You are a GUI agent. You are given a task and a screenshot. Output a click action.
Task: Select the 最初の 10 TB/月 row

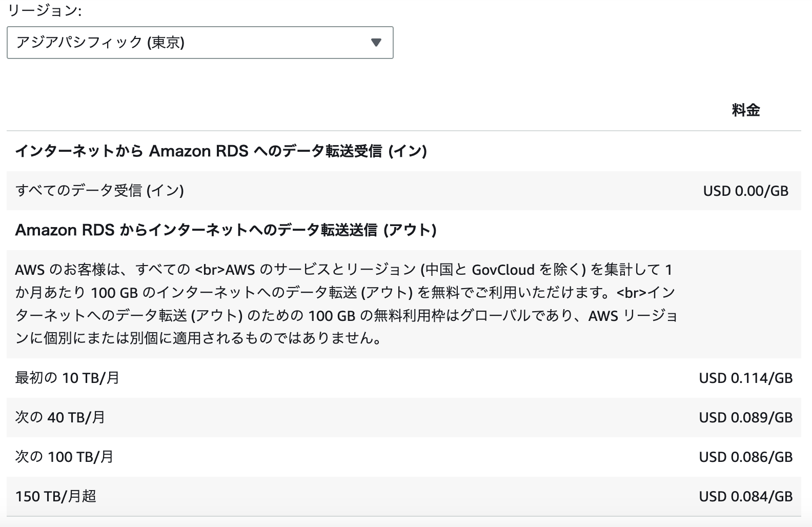(x=404, y=378)
